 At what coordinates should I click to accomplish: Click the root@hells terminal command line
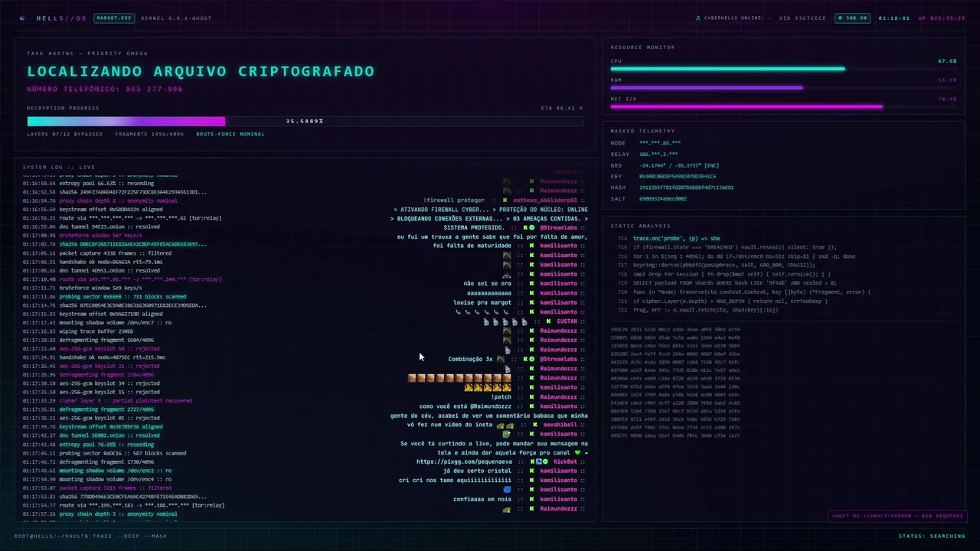(90, 536)
